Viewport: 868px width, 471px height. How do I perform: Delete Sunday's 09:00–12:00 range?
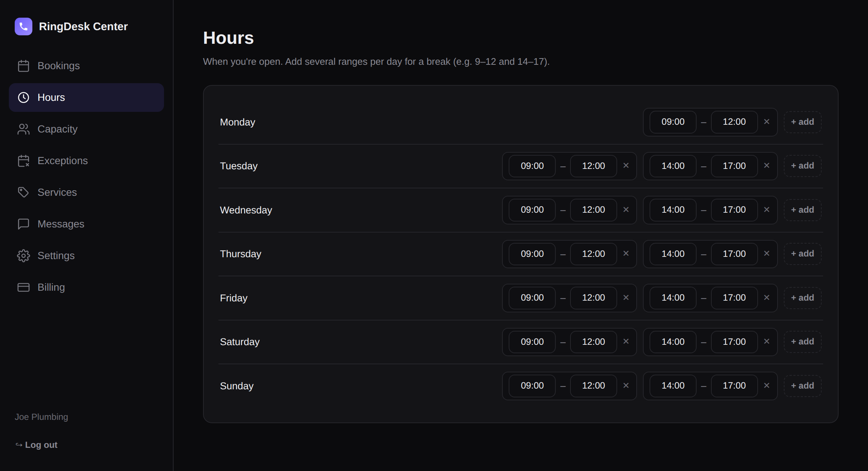[626, 386]
